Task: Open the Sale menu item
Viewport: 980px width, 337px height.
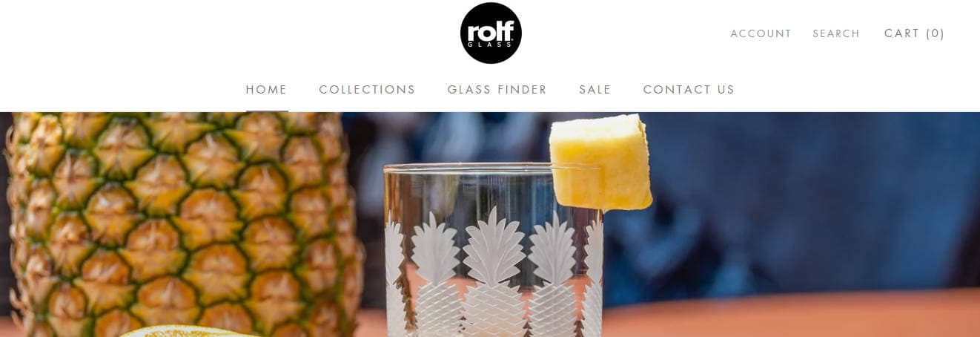Action: tap(595, 89)
